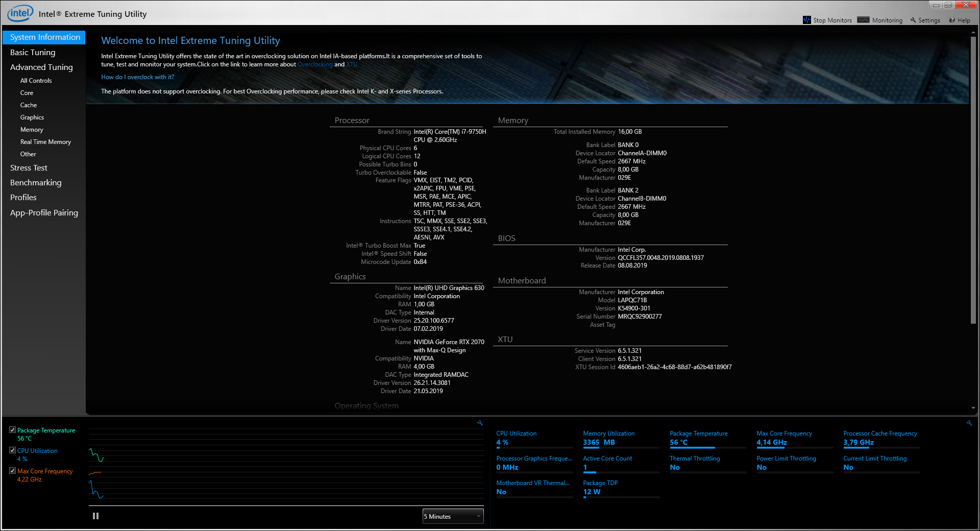This screenshot has width=980, height=531.
Task: Click Total Installed Memory 16,00 GB value
Action: [630, 132]
